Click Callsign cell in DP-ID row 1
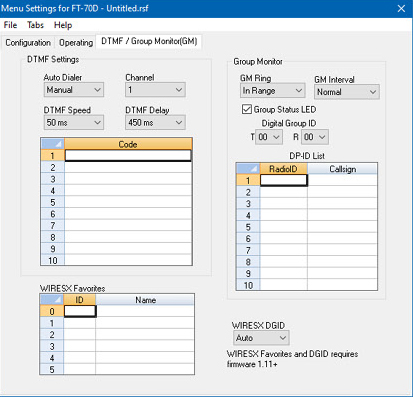This screenshot has width=413, height=397. pyautogui.click(x=342, y=180)
